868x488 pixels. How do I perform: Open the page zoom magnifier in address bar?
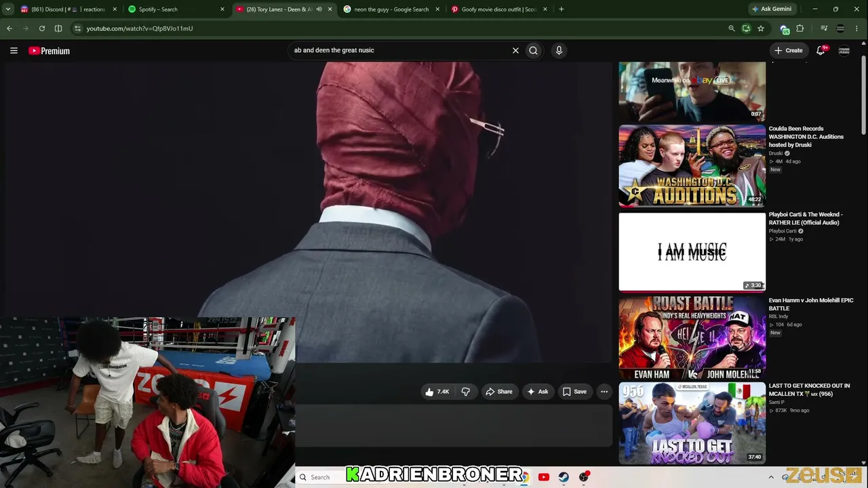(x=731, y=28)
